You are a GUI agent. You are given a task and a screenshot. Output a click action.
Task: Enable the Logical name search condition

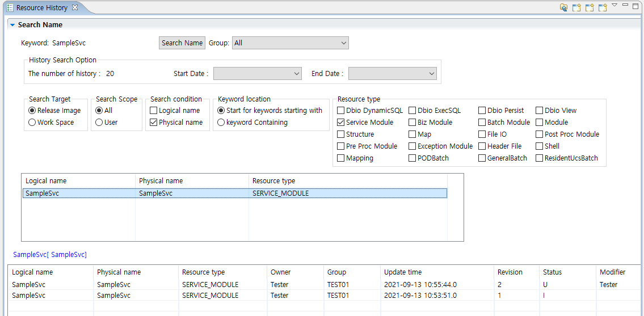(154, 111)
